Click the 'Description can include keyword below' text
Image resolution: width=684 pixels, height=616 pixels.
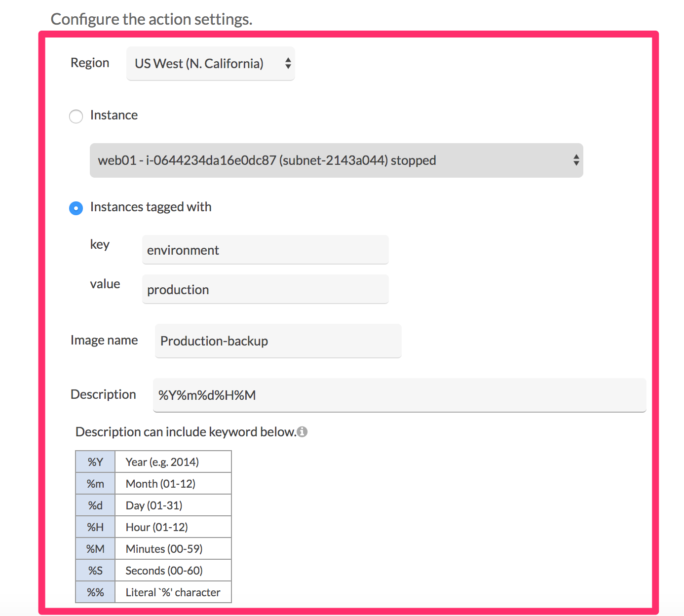click(186, 431)
